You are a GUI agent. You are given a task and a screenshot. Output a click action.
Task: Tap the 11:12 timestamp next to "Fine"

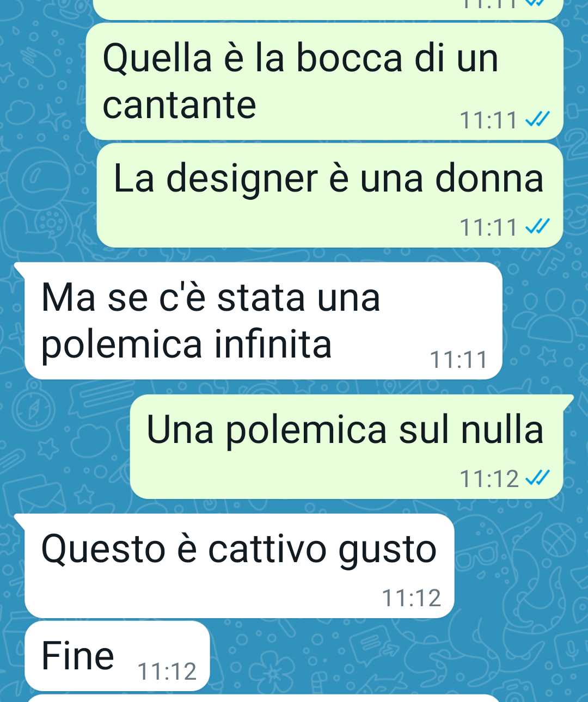pos(167,672)
